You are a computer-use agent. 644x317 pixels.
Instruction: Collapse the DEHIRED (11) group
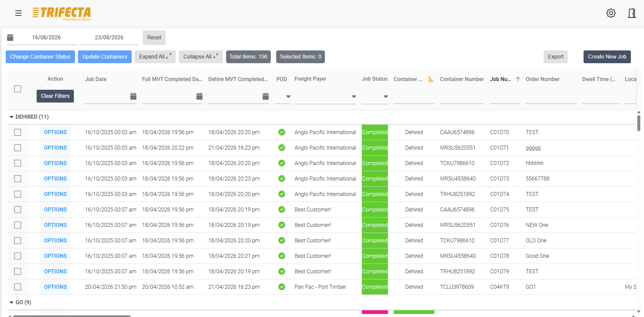(11, 117)
